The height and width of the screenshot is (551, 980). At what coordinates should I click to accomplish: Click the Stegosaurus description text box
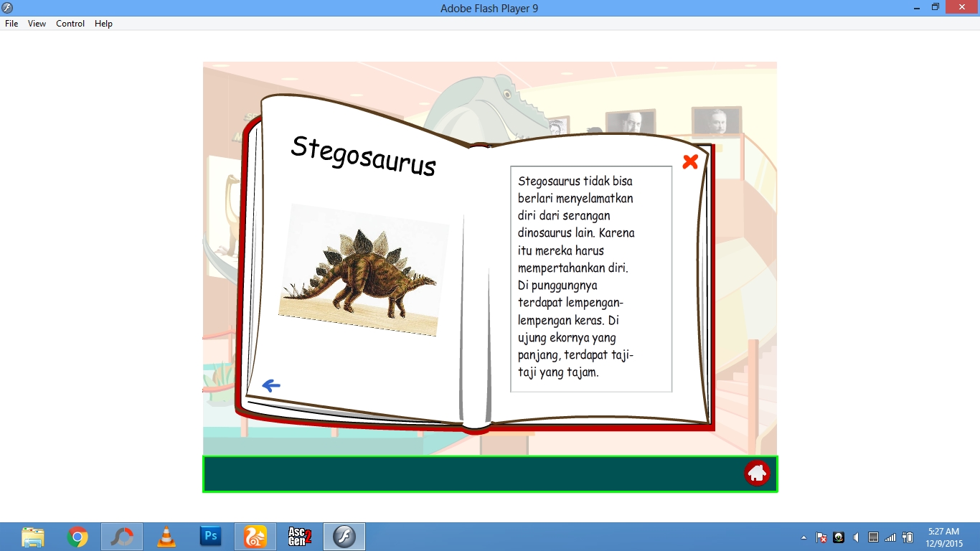point(591,279)
